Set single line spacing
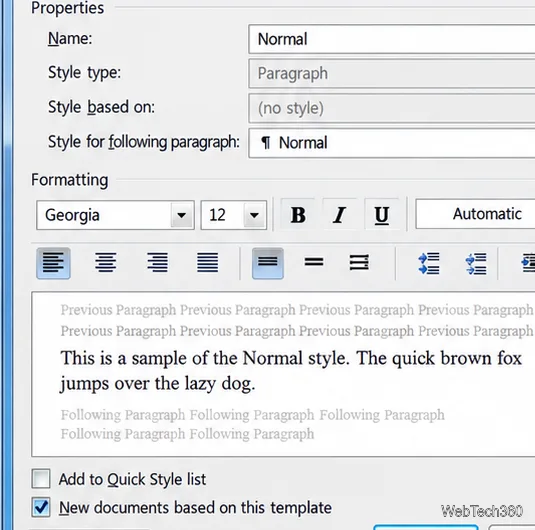 268,263
